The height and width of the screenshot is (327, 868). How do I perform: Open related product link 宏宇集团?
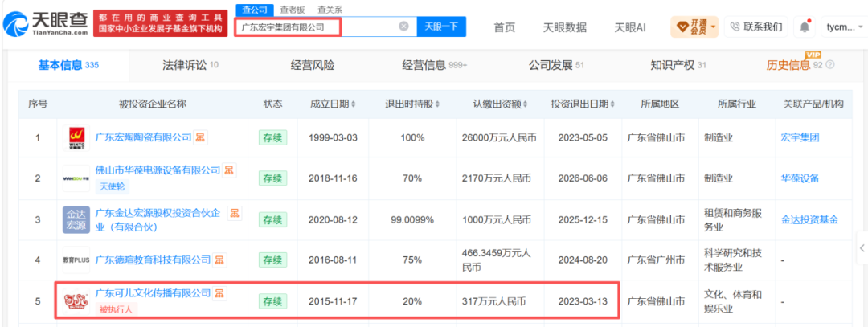(x=800, y=137)
